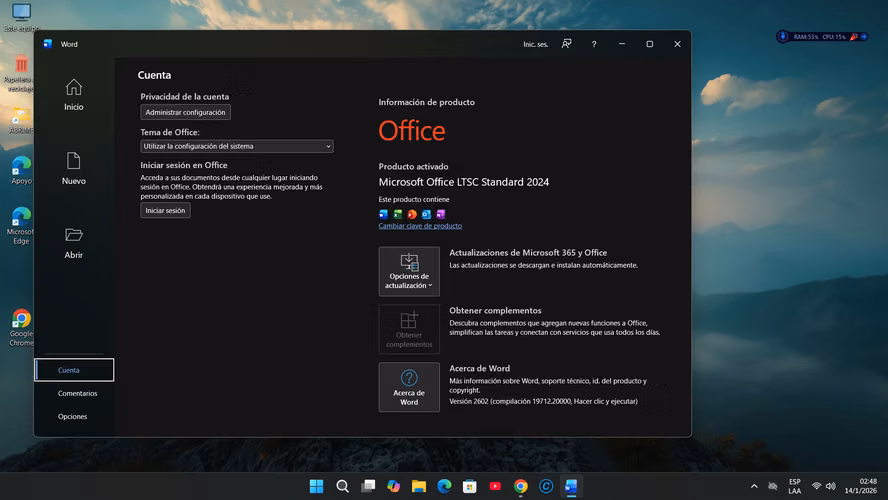Image resolution: width=888 pixels, height=500 pixels.
Task: Open Task View on the taskbar
Action: click(x=368, y=486)
